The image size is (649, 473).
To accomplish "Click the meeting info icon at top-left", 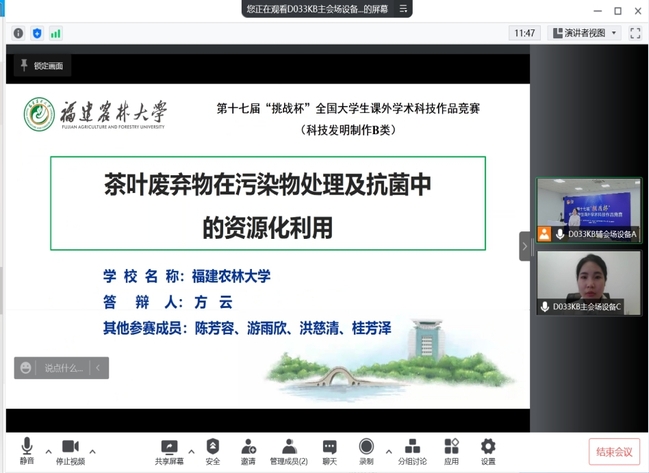I will [x=18, y=33].
